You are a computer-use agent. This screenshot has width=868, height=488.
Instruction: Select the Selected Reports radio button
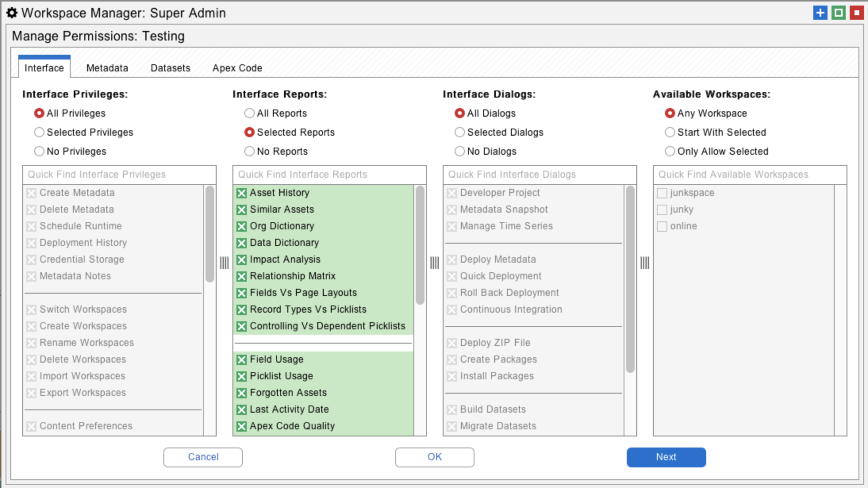pos(249,133)
